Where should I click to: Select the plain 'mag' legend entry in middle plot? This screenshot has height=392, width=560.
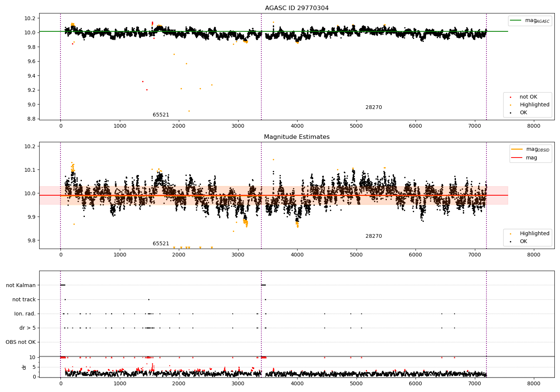tap(532, 158)
